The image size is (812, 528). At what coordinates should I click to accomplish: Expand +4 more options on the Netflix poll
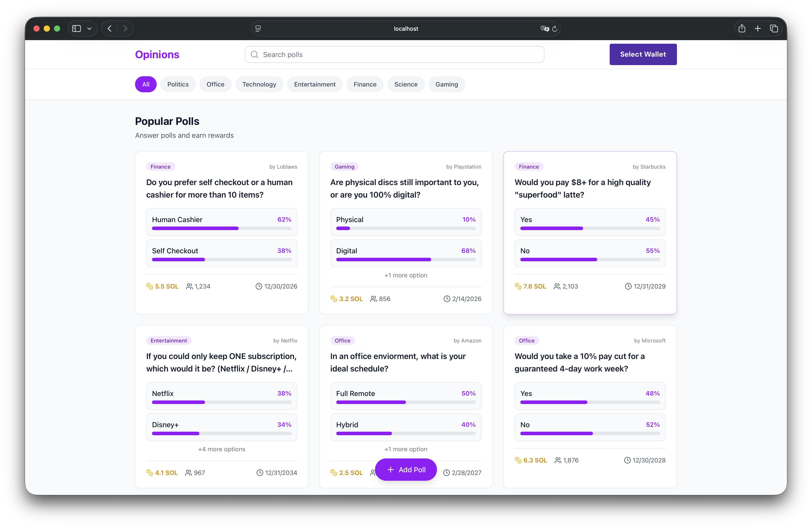(x=221, y=449)
